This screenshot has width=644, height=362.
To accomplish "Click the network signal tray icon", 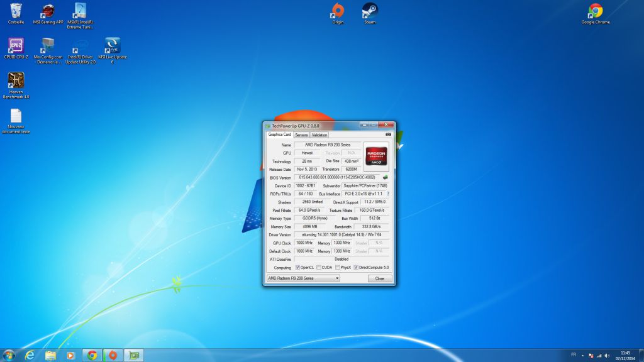I will 599,356.
